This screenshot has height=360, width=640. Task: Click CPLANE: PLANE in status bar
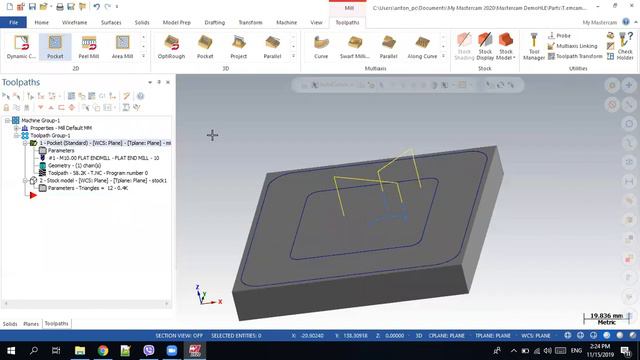click(x=447, y=336)
